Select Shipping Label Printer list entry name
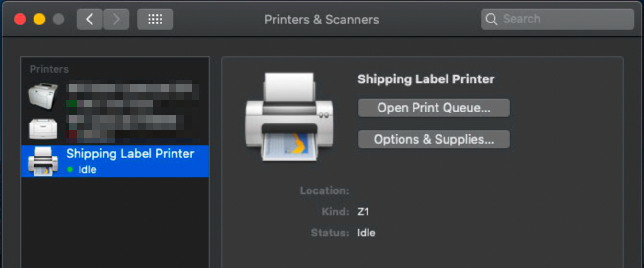 (x=130, y=154)
